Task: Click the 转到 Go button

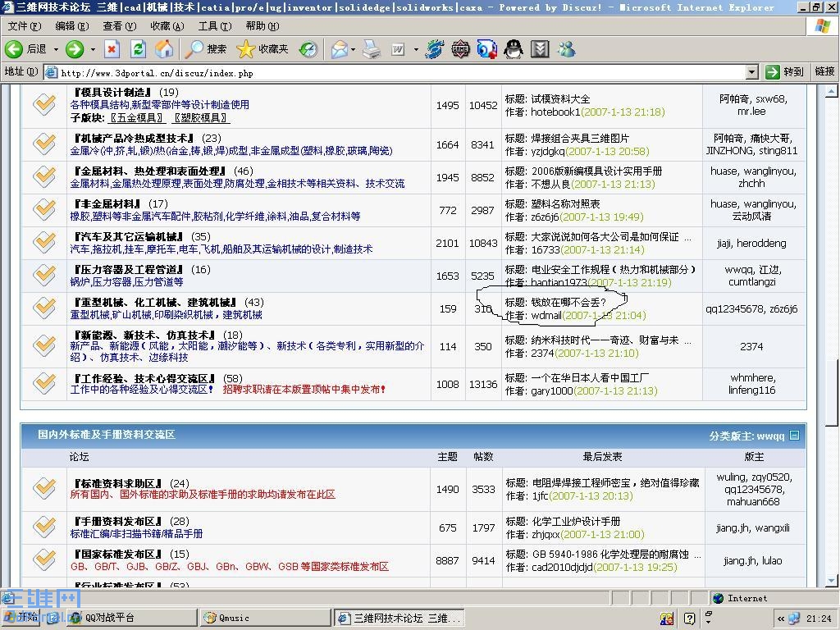Action: pos(785,72)
